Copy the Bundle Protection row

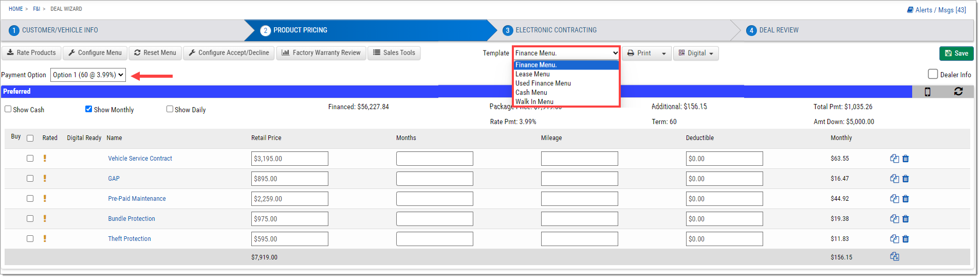click(894, 219)
